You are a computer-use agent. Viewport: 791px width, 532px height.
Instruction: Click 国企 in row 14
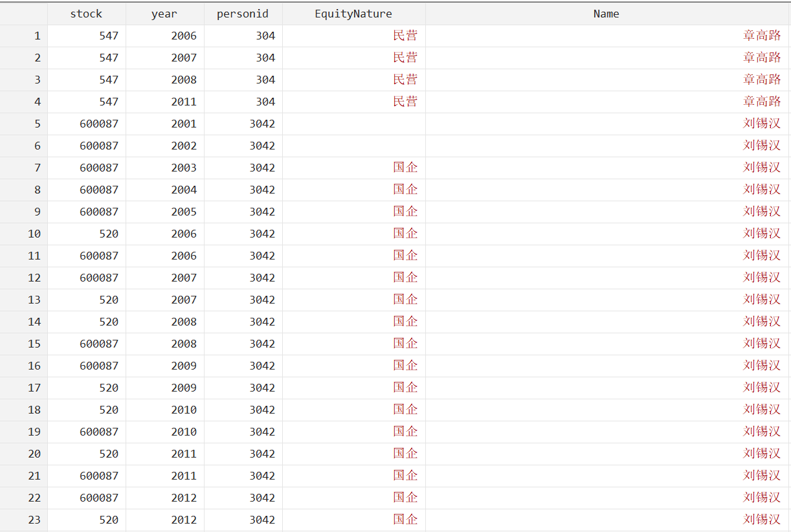[x=405, y=322]
